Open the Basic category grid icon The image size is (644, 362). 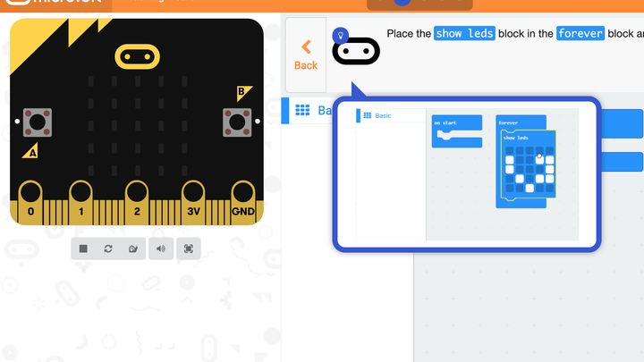[302, 110]
